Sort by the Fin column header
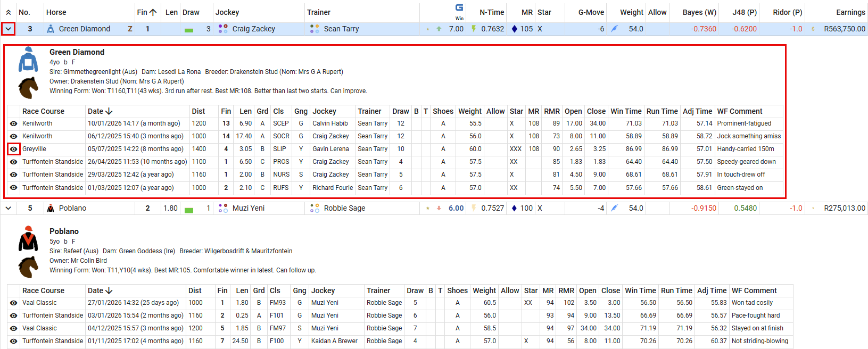The width and height of the screenshot is (868, 349). (146, 12)
